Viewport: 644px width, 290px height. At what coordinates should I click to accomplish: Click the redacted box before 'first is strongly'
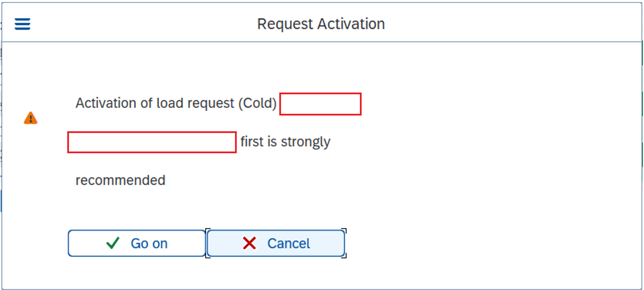tap(152, 142)
